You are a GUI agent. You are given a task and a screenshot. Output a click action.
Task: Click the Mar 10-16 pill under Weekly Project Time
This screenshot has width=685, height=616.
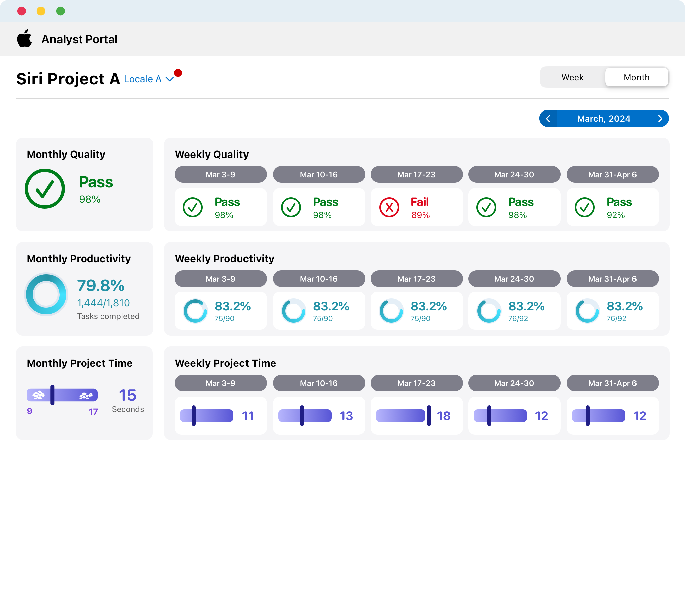click(x=319, y=383)
